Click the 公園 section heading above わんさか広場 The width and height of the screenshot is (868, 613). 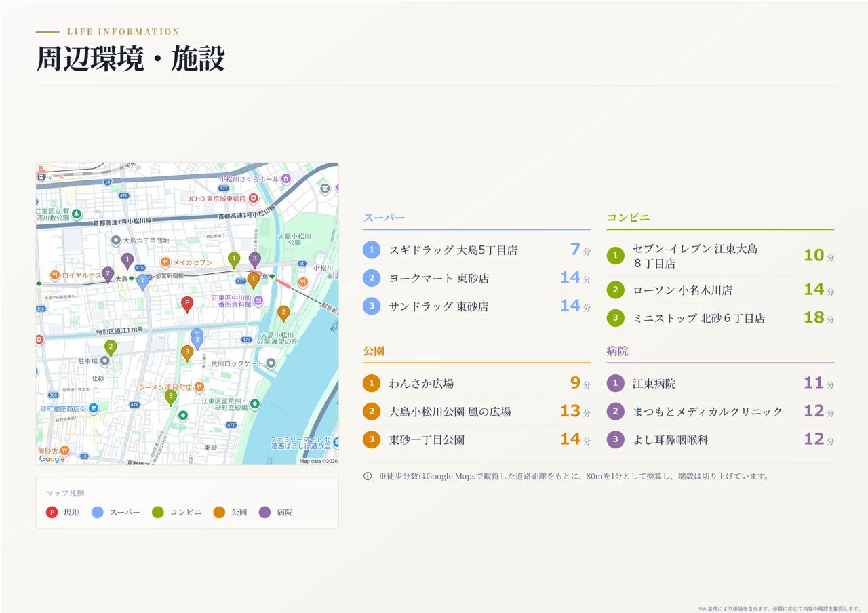point(374,351)
